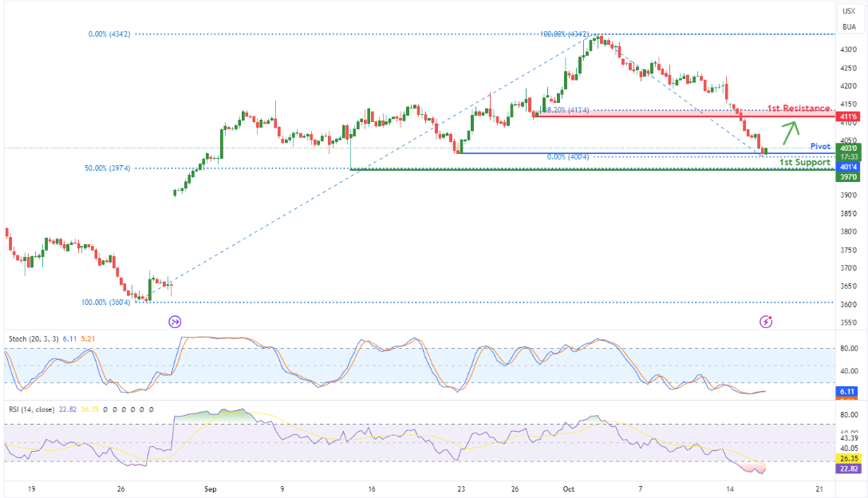Select the blue 6.11 tag on Stoch axis
868x498 pixels.
[846, 391]
